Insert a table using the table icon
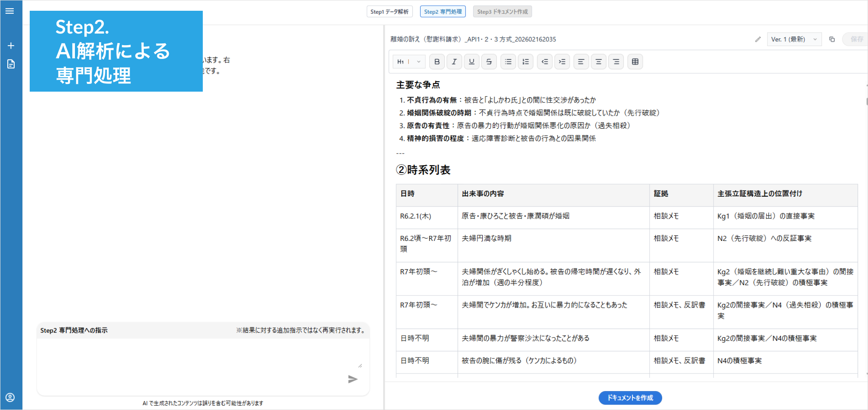This screenshot has width=868, height=410. 635,62
